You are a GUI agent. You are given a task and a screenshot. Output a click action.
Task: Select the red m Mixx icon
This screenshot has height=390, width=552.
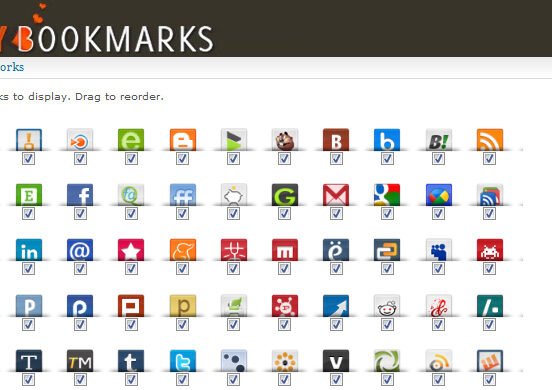(285, 250)
